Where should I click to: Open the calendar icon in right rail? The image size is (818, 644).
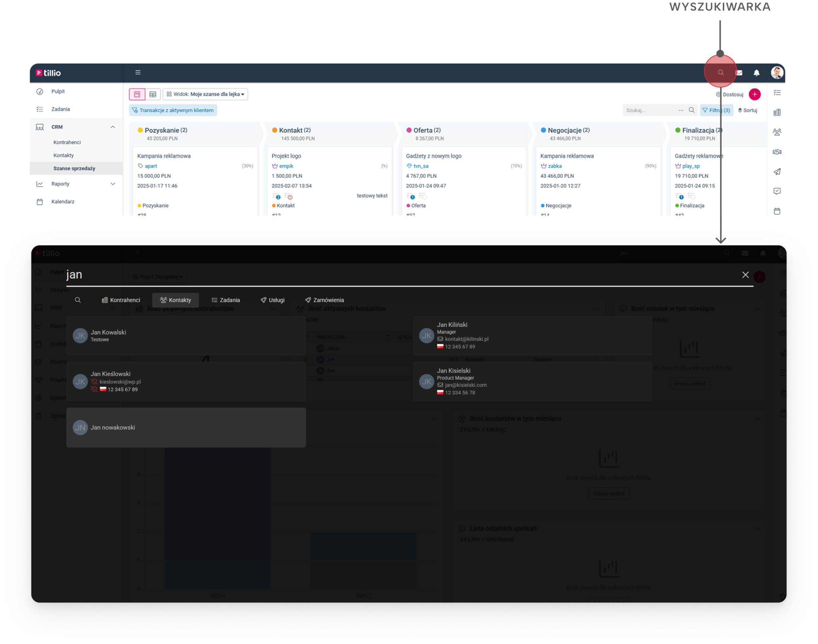pyautogui.click(x=777, y=211)
